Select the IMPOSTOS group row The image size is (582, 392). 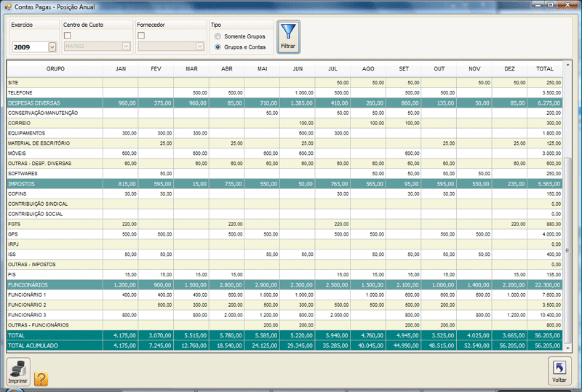284,184
